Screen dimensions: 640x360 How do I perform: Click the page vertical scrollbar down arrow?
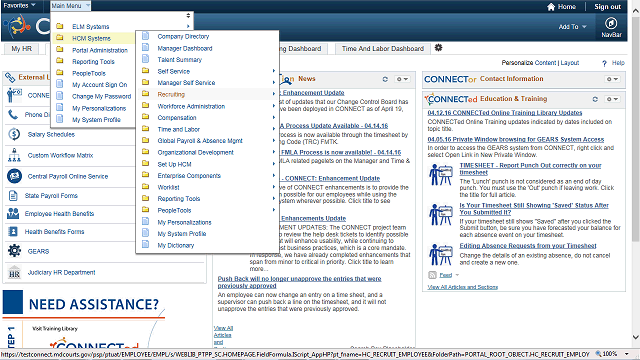(x=636, y=337)
